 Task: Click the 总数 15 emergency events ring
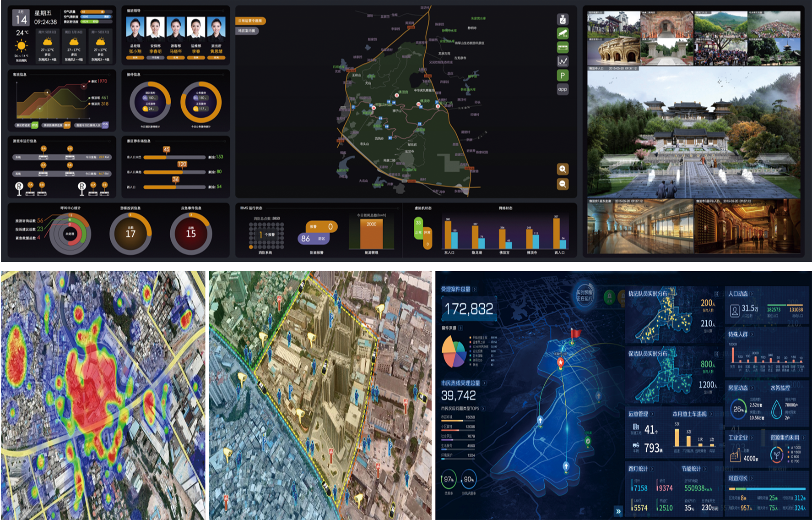point(191,233)
